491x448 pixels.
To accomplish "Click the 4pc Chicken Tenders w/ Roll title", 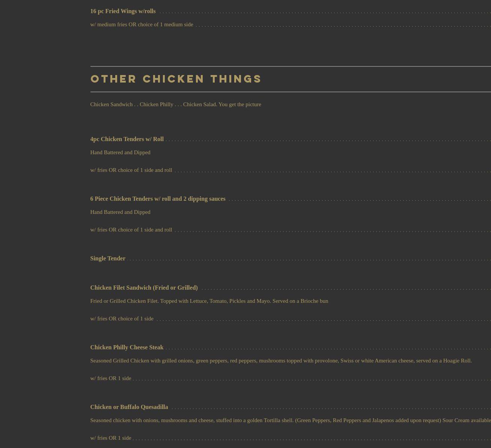I will (127, 139).
